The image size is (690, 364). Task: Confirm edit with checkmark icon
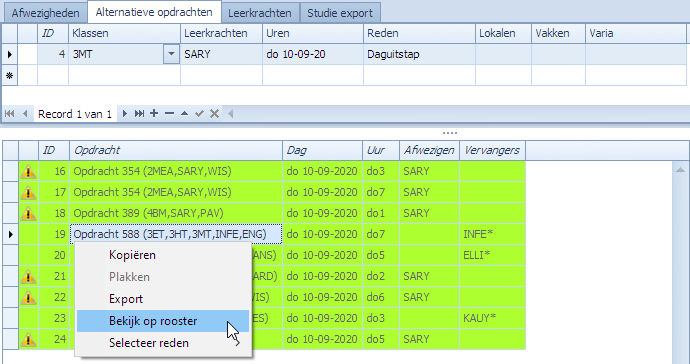tap(199, 114)
